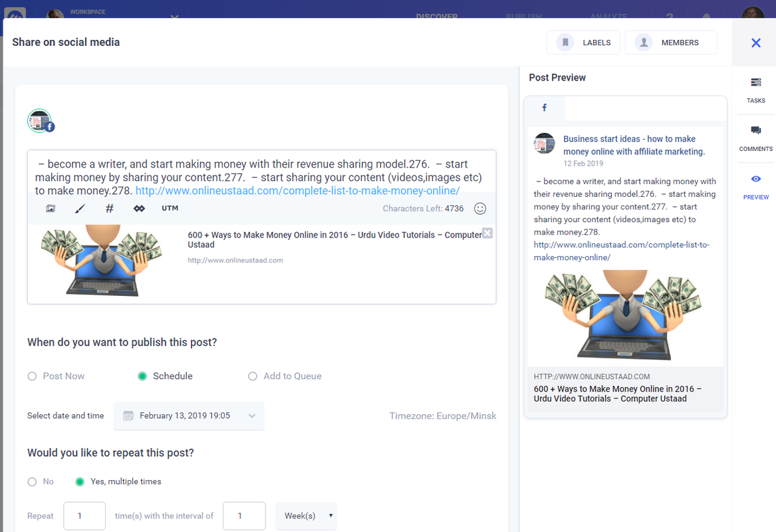The image size is (776, 532).
Task: Select the Post Now radio option
Action: pyautogui.click(x=56, y=376)
